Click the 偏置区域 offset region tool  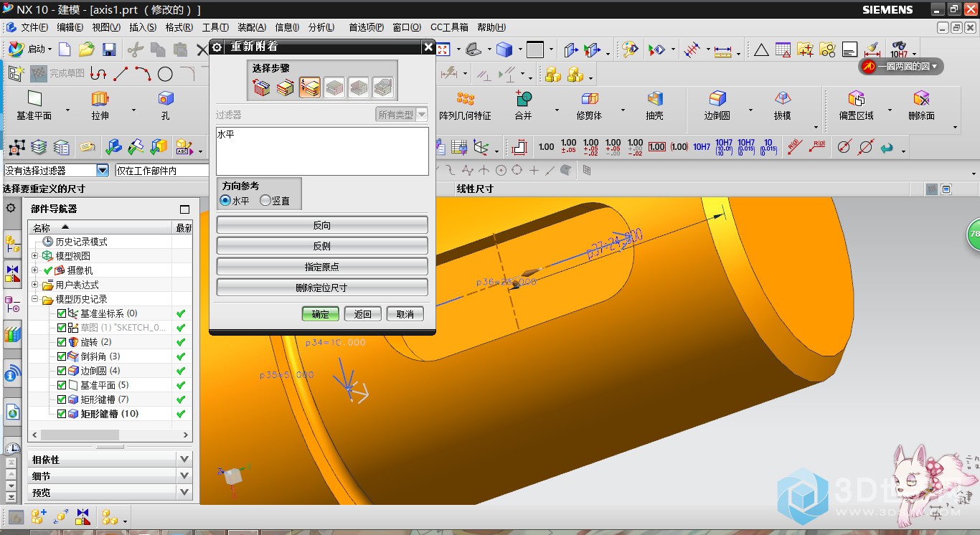(857, 106)
